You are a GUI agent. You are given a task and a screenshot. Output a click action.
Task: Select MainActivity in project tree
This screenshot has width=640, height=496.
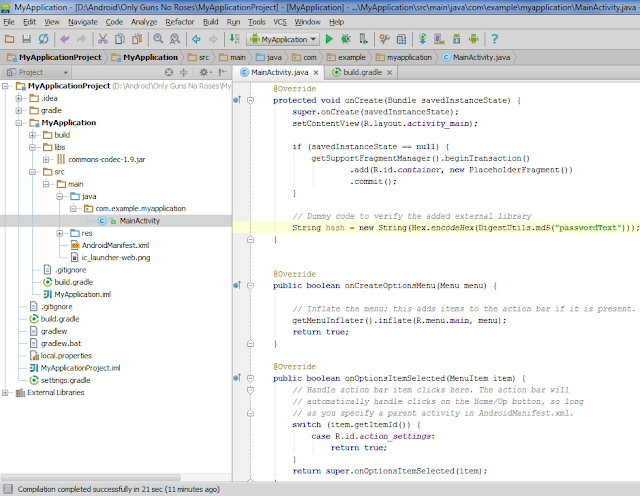[x=140, y=221]
